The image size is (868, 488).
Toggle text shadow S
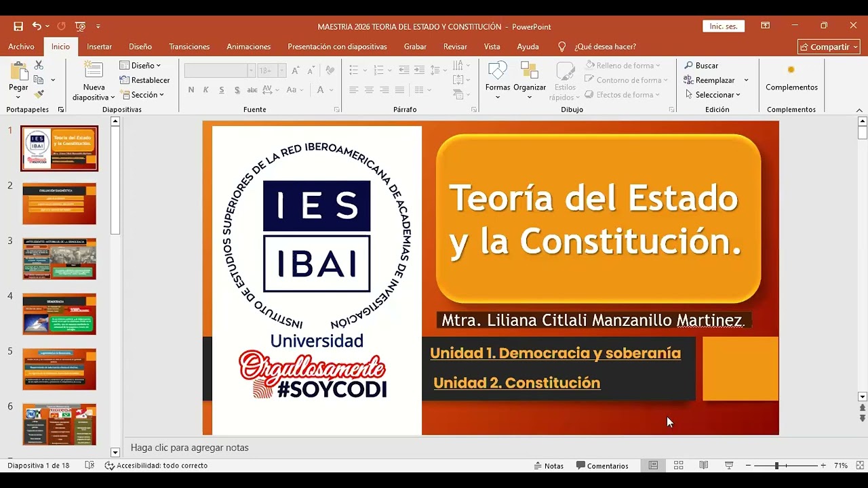click(237, 89)
